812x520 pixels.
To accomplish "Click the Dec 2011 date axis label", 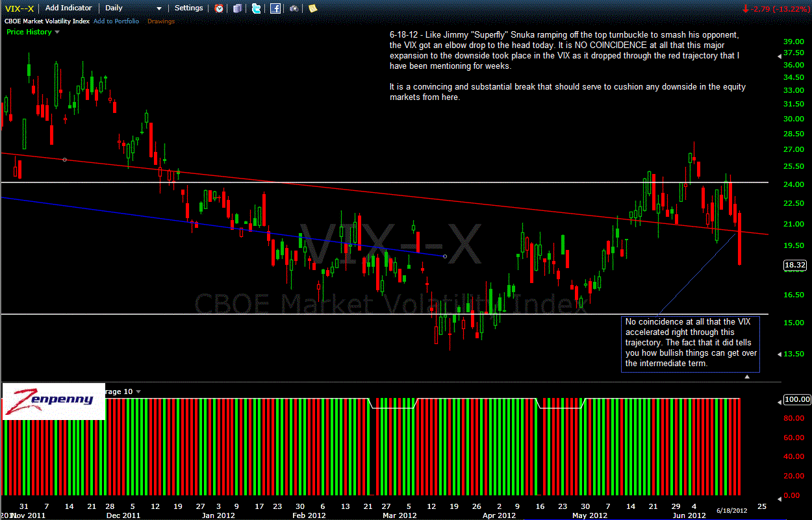I will tap(123, 515).
